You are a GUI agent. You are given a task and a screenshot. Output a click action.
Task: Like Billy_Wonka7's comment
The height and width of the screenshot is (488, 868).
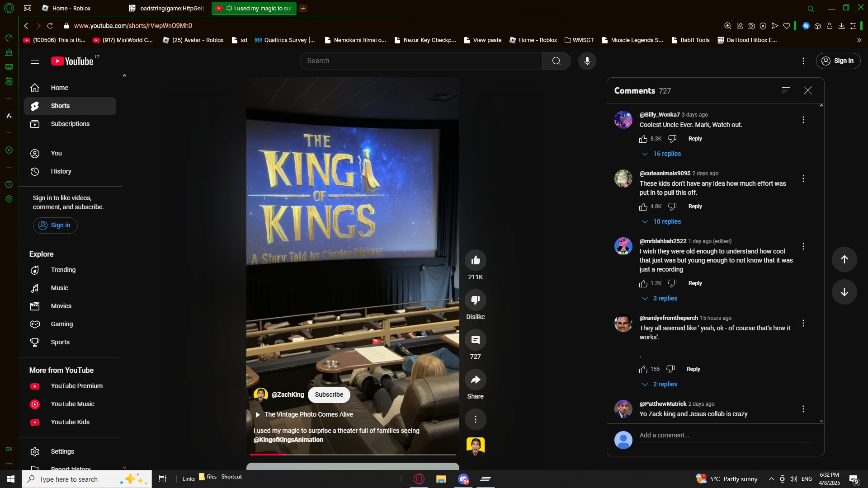643,139
